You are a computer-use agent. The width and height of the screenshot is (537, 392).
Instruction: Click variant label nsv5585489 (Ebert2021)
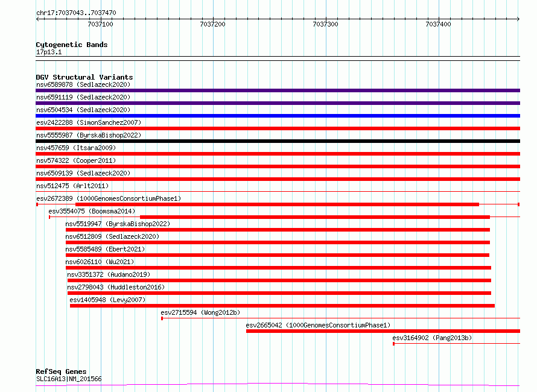pos(105,249)
